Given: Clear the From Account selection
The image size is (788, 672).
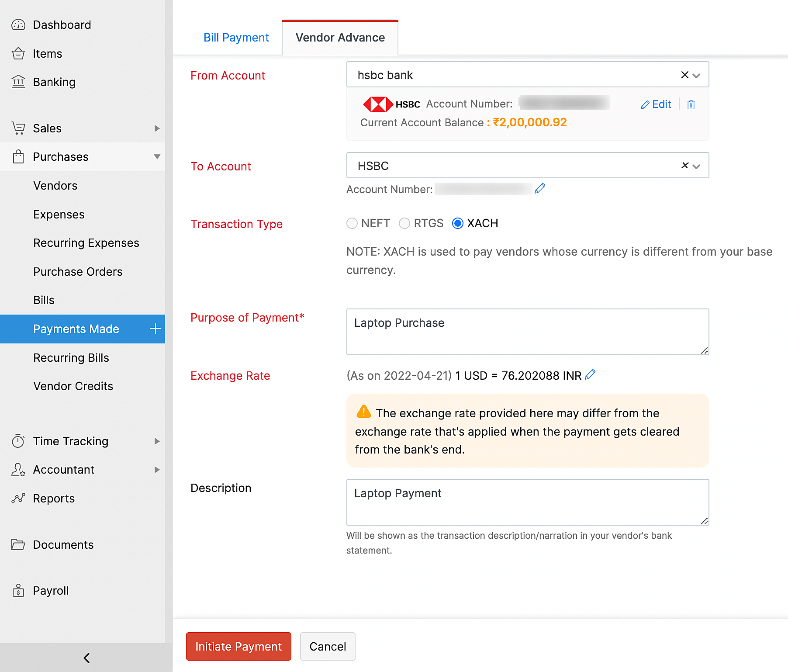Looking at the screenshot, I should [x=684, y=75].
